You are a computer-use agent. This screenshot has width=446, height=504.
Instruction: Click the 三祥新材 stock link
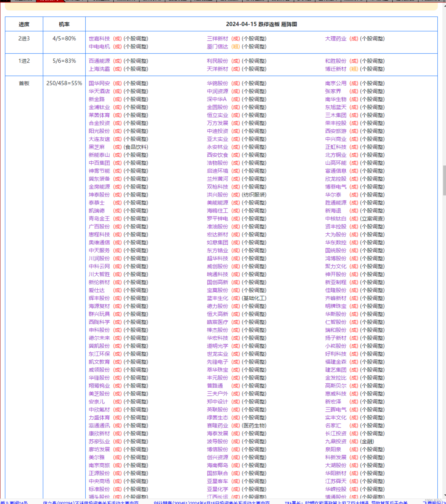click(x=218, y=39)
